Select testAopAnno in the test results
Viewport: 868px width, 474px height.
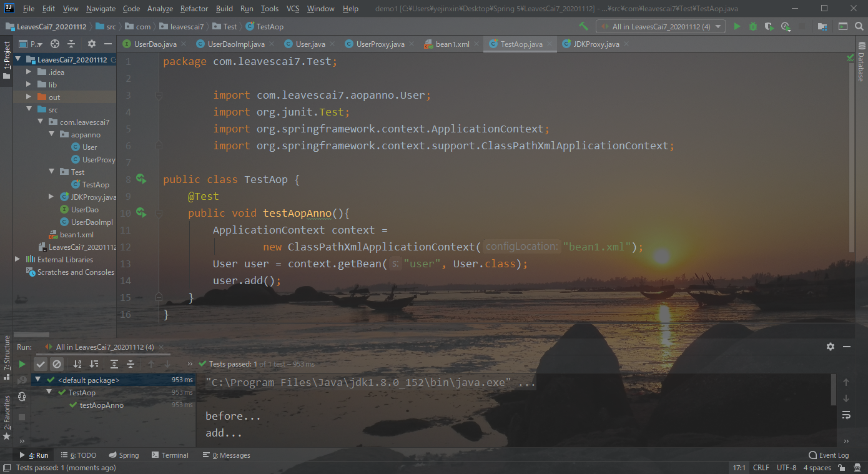(x=102, y=405)
